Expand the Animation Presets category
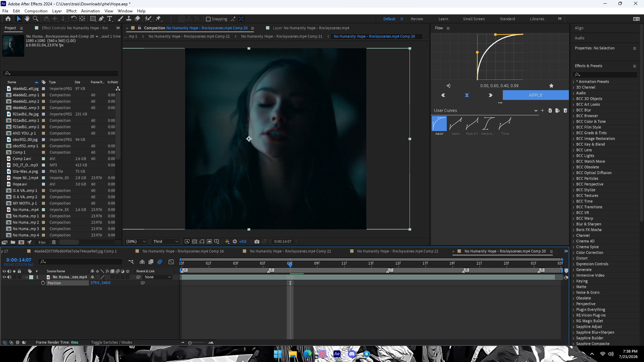 pyautogui.click(x=573, y=82)
